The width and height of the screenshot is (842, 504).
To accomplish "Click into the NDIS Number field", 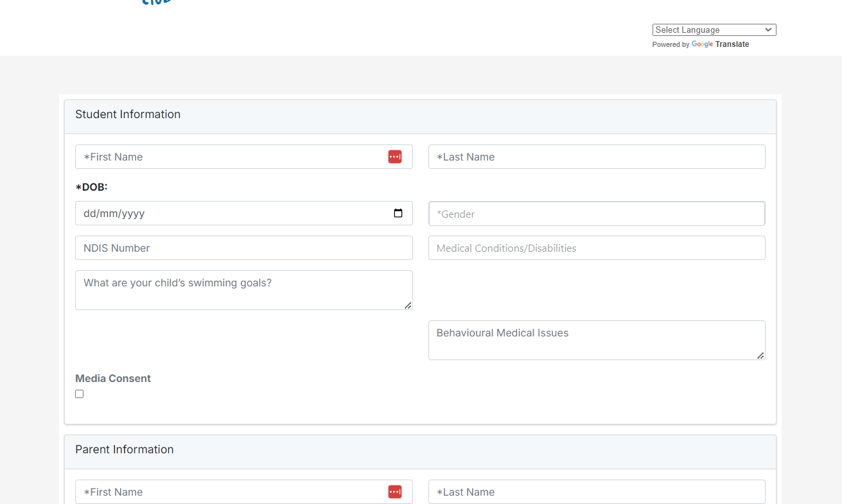I will pos(244,248).
